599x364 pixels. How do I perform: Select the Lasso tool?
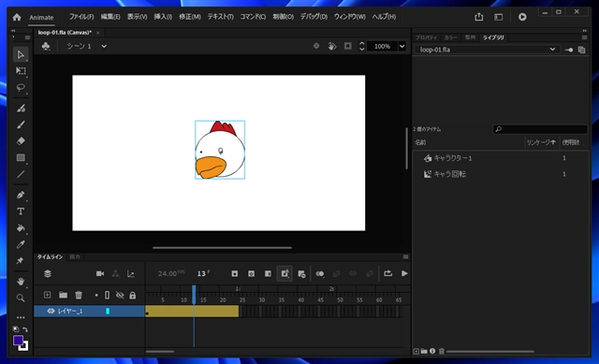pyautogui.click(x=21, y=87)
